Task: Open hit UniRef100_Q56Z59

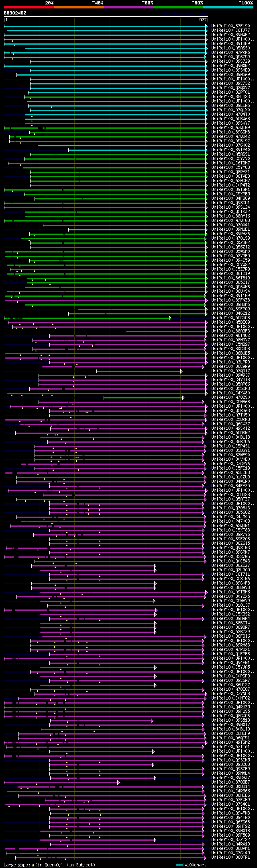Action: (x=230, y=57)
